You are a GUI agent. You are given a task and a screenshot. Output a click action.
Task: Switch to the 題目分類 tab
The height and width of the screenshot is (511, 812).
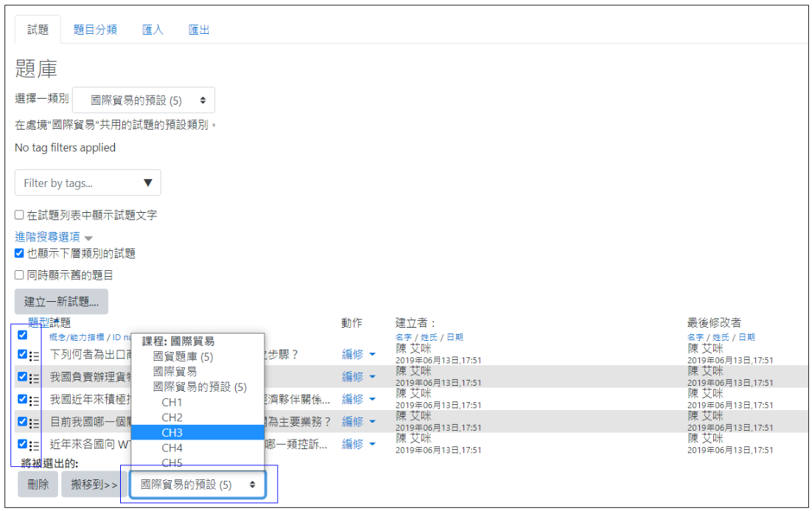click(95, 29)
